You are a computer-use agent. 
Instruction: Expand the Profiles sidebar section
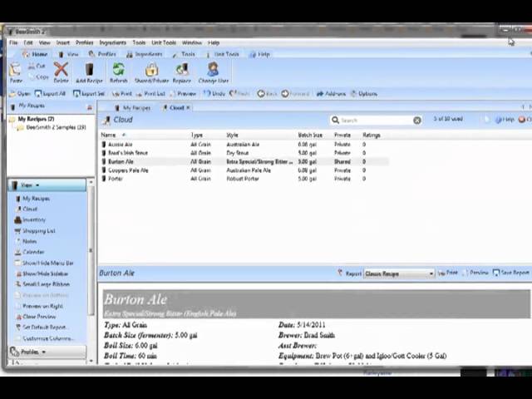point(47,352)
